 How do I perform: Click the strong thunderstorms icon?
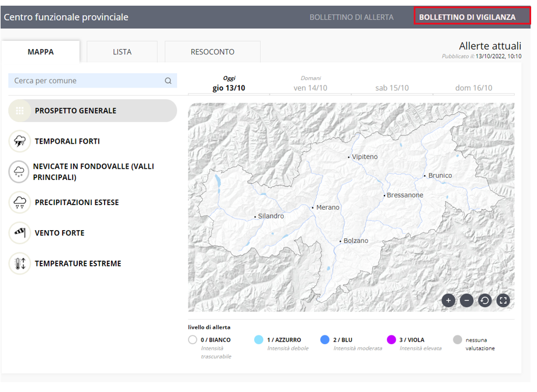click(x=20, y=141)
